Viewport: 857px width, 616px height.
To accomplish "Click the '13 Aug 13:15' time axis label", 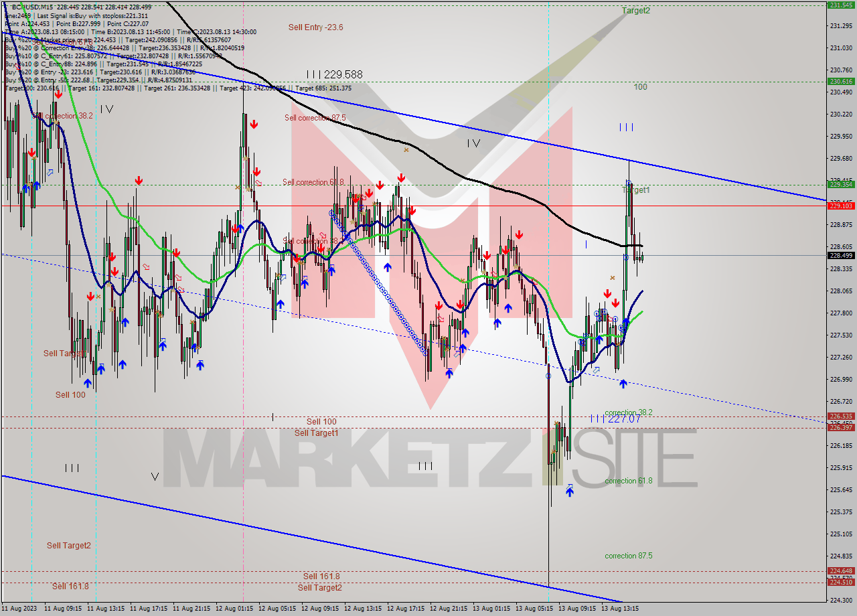I will [620, 609].
